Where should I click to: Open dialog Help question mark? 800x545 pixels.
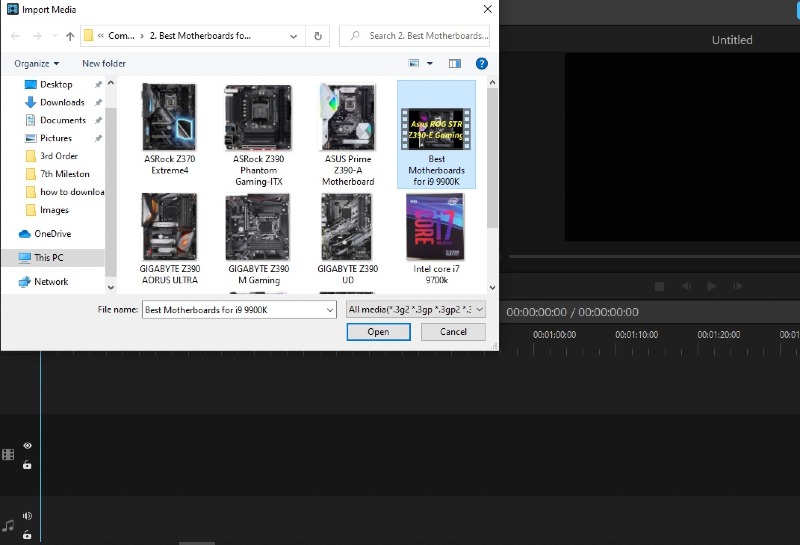pyautogui.click(x=482, y=63)
